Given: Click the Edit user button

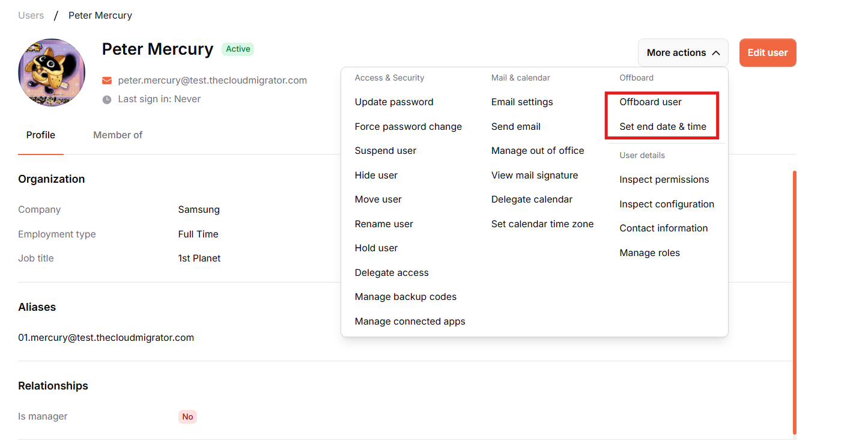Looking at the screenshot, I should click(x=768, y=53).
